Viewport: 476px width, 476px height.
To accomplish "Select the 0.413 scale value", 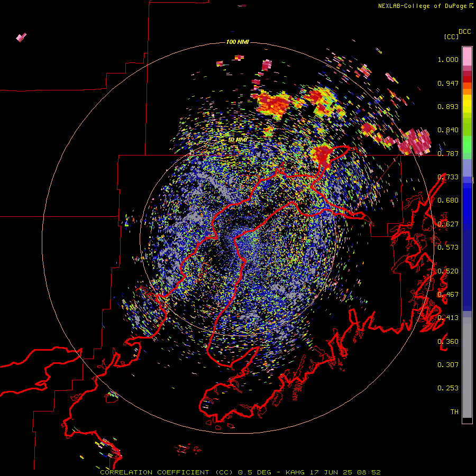I will [x=448, y=318].
